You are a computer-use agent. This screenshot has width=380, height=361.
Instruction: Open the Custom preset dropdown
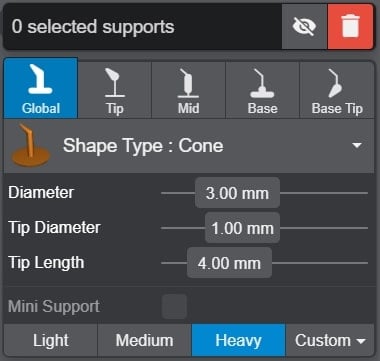(x=330, y=340)
